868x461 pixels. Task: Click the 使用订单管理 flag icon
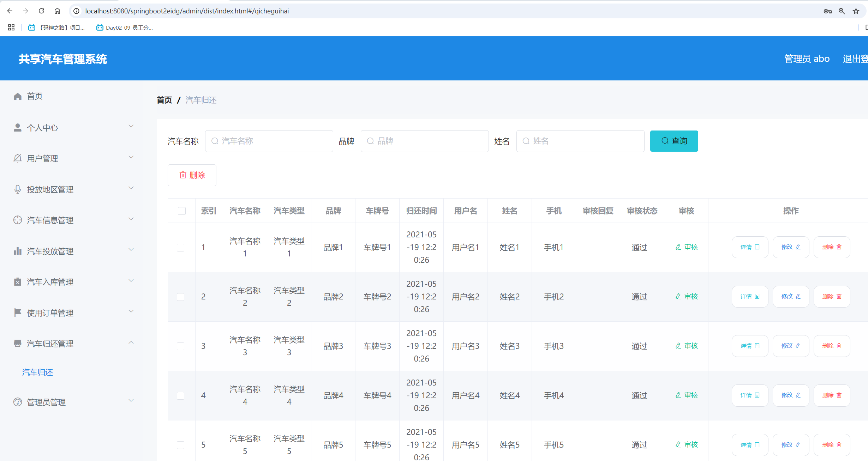coord(18,313)
